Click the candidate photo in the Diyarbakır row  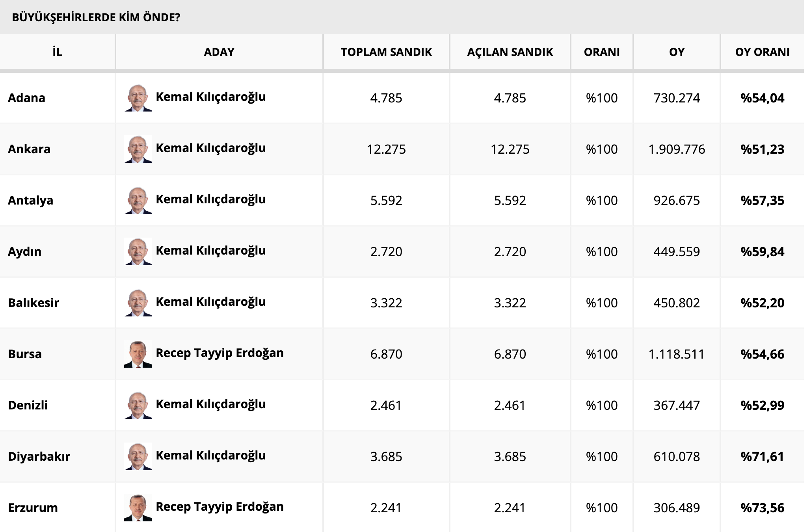(x=138, y=457)
